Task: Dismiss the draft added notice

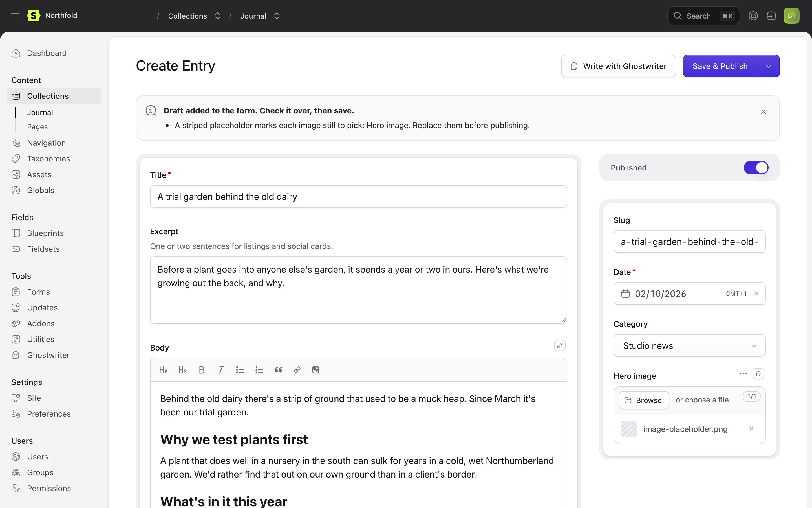Action: coord(763,112)
